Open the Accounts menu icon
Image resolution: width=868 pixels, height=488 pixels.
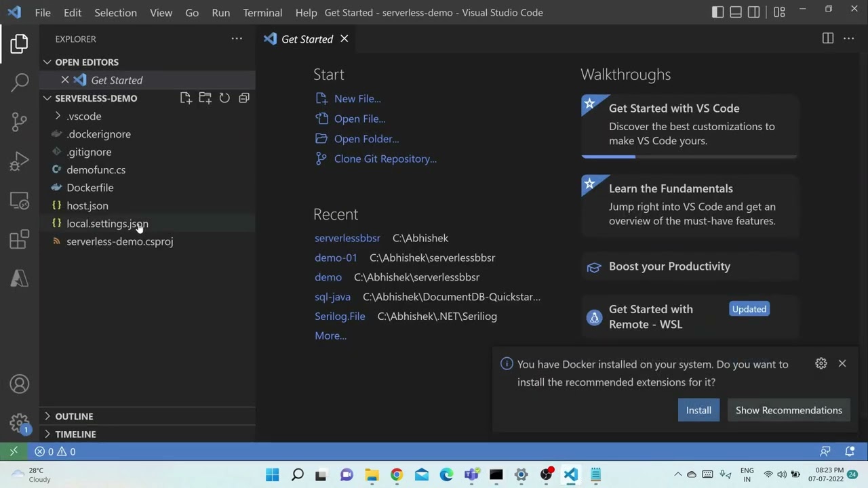click(20, 384)
